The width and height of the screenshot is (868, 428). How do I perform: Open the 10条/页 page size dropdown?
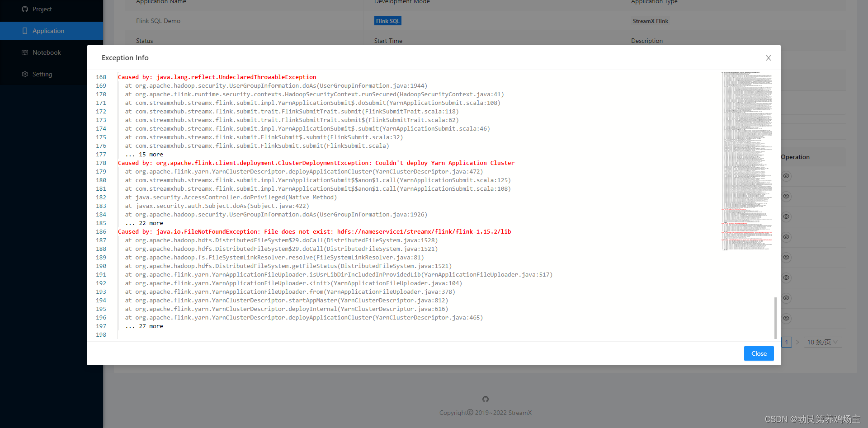[822, 342]
